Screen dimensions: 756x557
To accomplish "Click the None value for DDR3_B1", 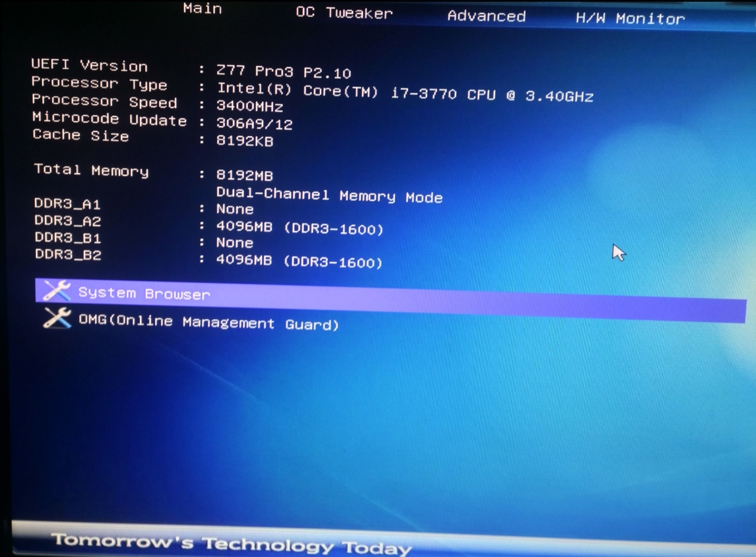I will click(235, 242).
